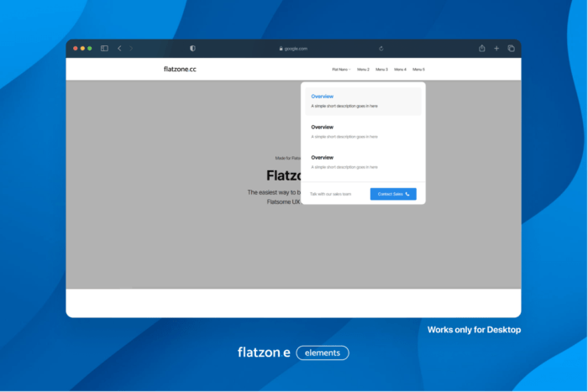Go back with the browser back arrow
Image resolution: width=588 pixels, height=392 pixels.
119,49
